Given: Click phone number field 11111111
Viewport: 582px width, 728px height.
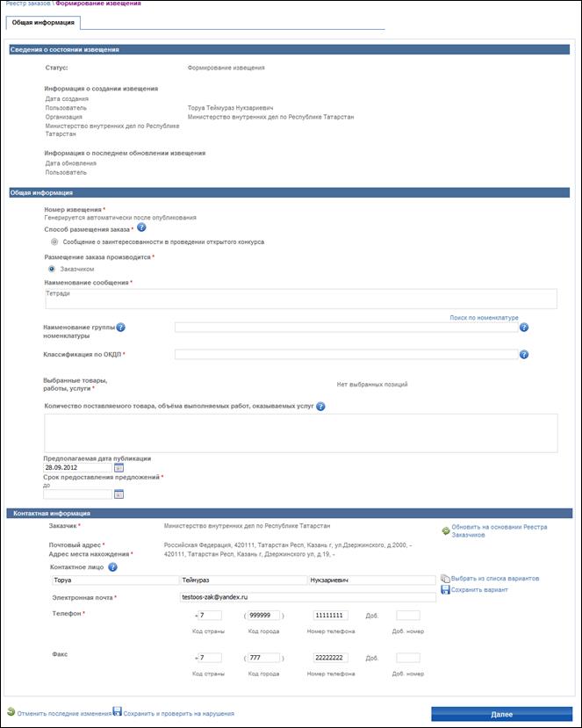Looking at the screenshot, I should click(x=331, y=616).
